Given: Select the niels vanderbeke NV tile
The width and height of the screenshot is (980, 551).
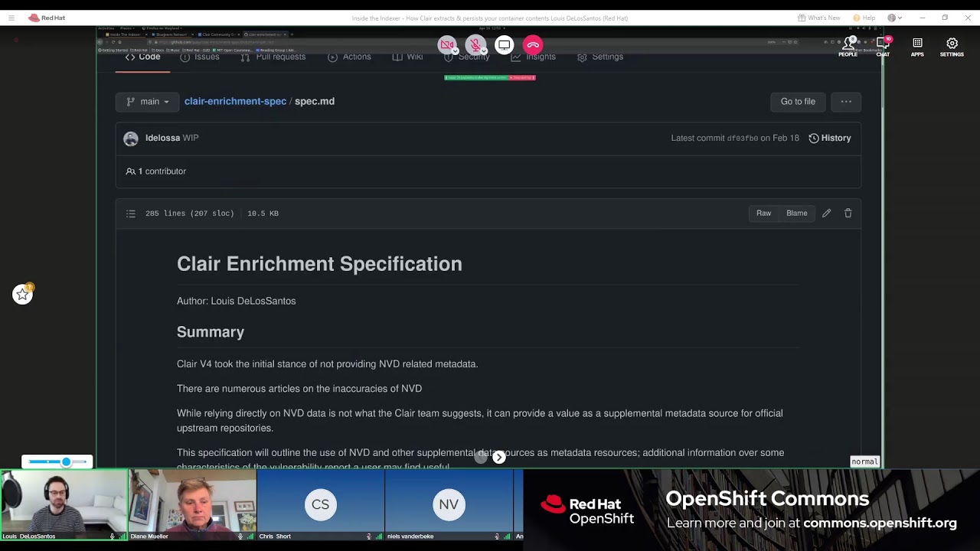Looking at the screenshot, I should [449, 505].
